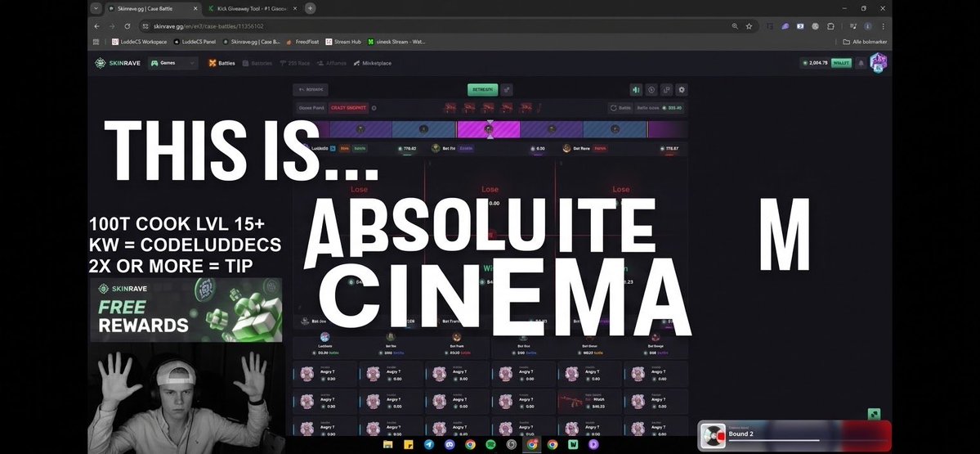
Task: Bookmark this page with star icon
Action: click(x=749, y=26)
